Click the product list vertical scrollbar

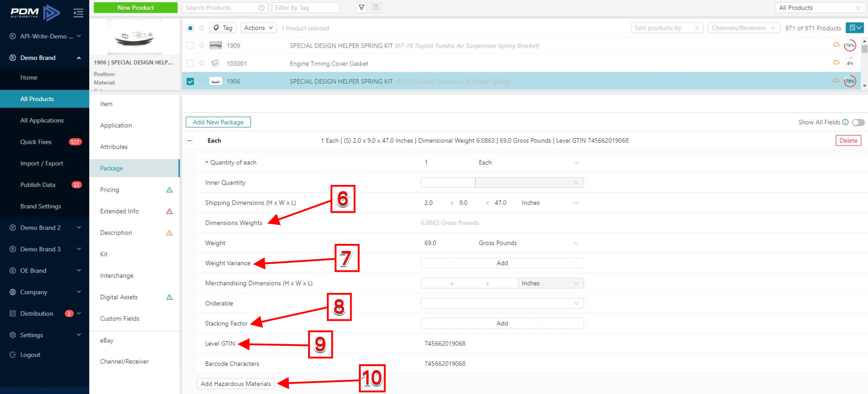(x=864, y=63)
